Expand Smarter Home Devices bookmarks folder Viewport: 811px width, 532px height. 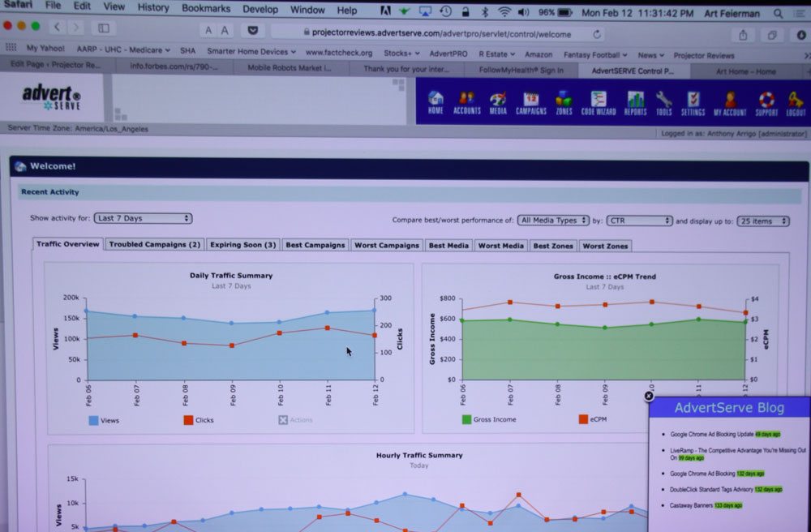click(251, 52)
